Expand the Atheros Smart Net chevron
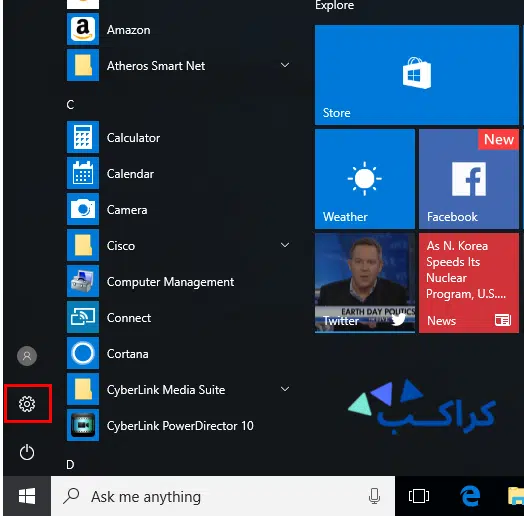524x516 pixels. click(285, 65)
